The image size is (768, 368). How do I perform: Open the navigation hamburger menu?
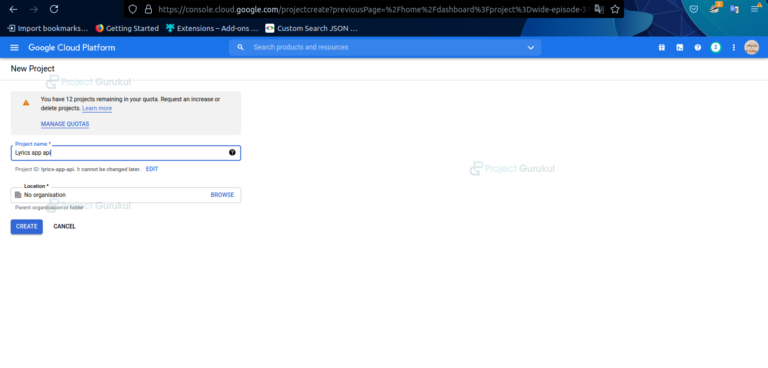(14, 48)
